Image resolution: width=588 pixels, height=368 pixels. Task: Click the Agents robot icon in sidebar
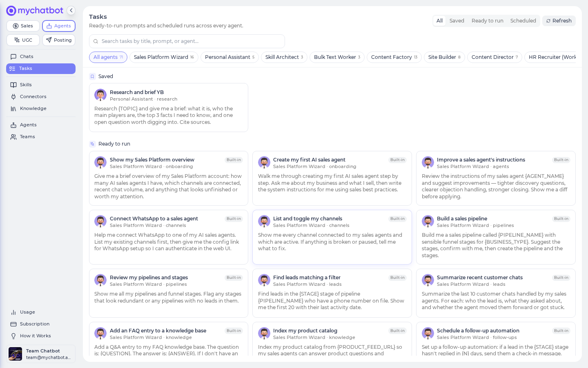click(x=13, y=125)
